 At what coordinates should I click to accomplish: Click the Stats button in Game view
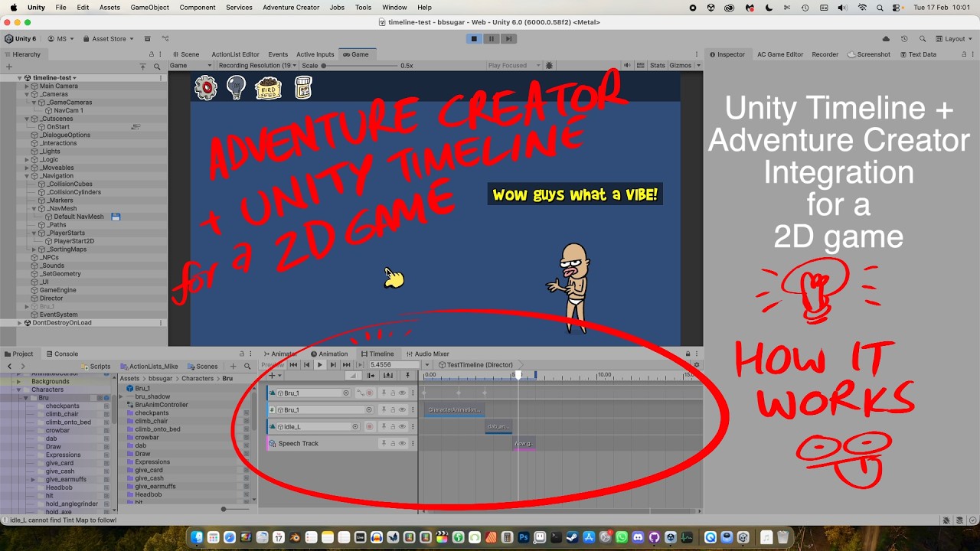pos(658,66)
